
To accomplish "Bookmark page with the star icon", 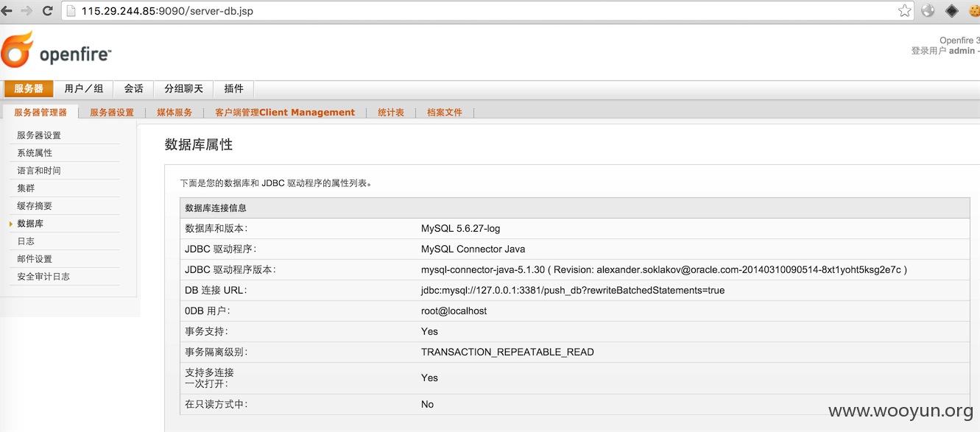I will [x=905, y=11].
